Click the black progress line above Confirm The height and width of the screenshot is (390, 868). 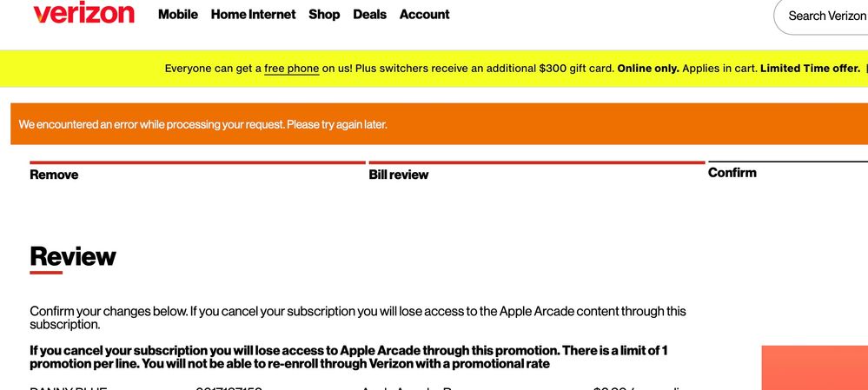pos(788,162)
